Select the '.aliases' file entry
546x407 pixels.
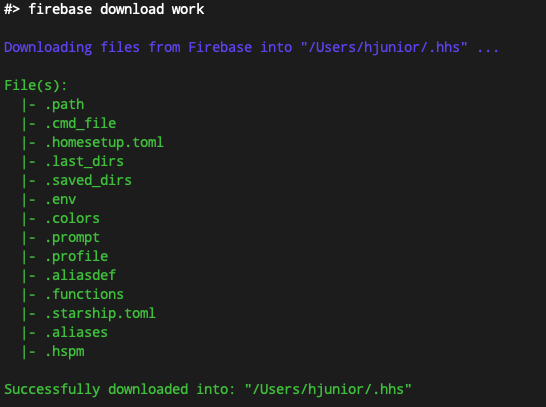[76, 332]
